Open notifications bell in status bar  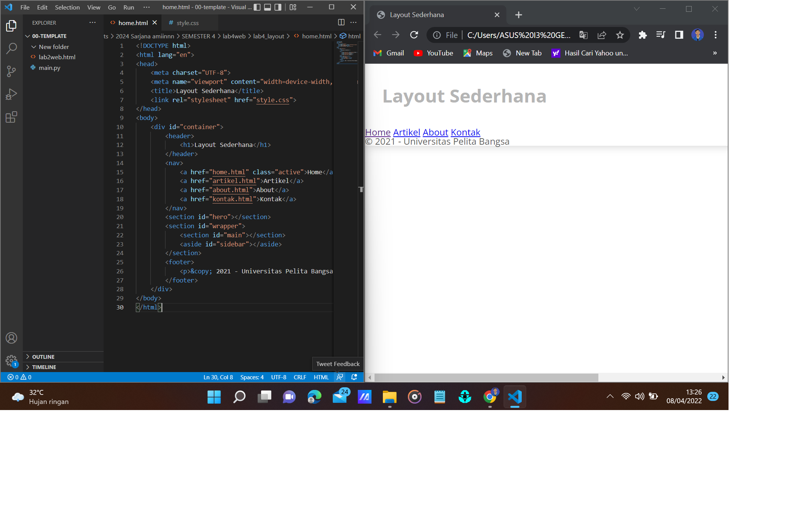pyautogui.click(x=354, y=377)
